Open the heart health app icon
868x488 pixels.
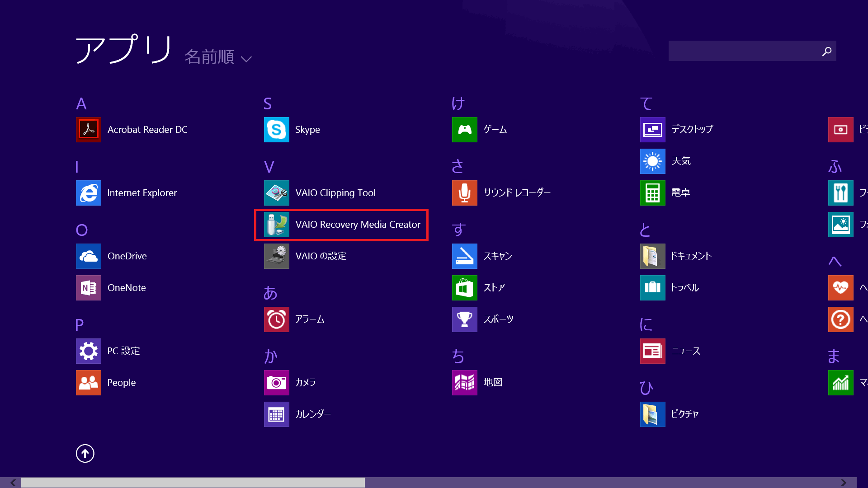point(841,288)
